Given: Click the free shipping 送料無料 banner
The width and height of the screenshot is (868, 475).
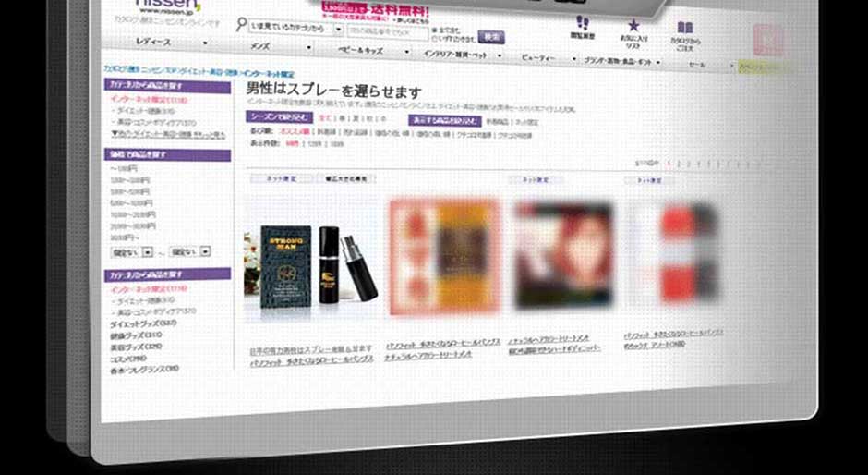Looking at the screenshot, I should (x=375, y=11).
